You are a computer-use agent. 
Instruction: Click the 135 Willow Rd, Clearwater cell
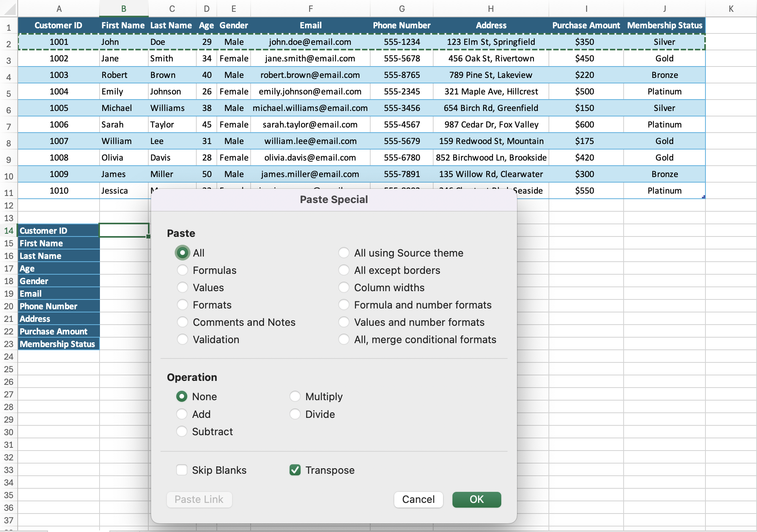(x=491, y=174)
